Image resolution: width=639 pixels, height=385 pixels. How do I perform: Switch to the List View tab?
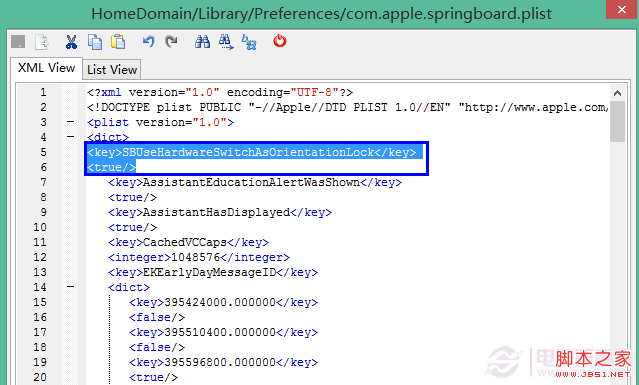coord(112,70)
